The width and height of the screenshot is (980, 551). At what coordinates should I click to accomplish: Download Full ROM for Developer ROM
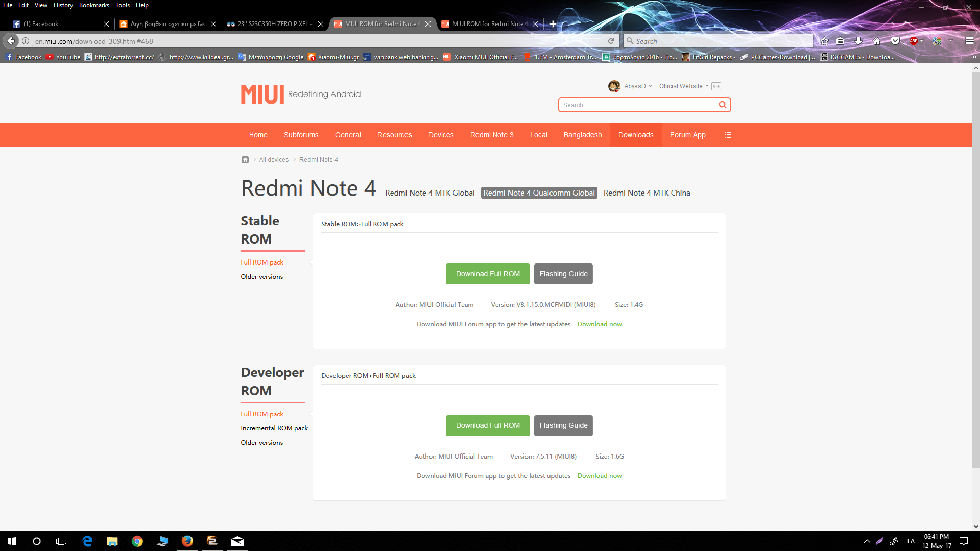click(x=488, y=426)
